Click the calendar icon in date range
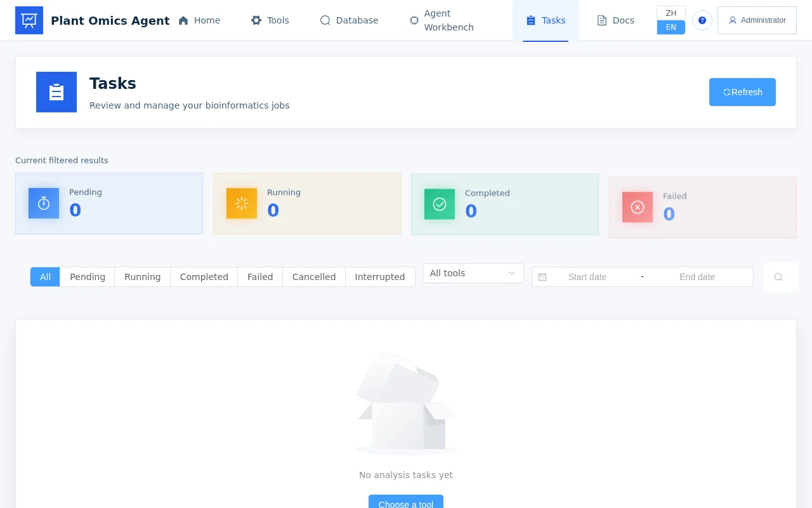This screenshot has height=508, width=812. (x=542, y=277)
